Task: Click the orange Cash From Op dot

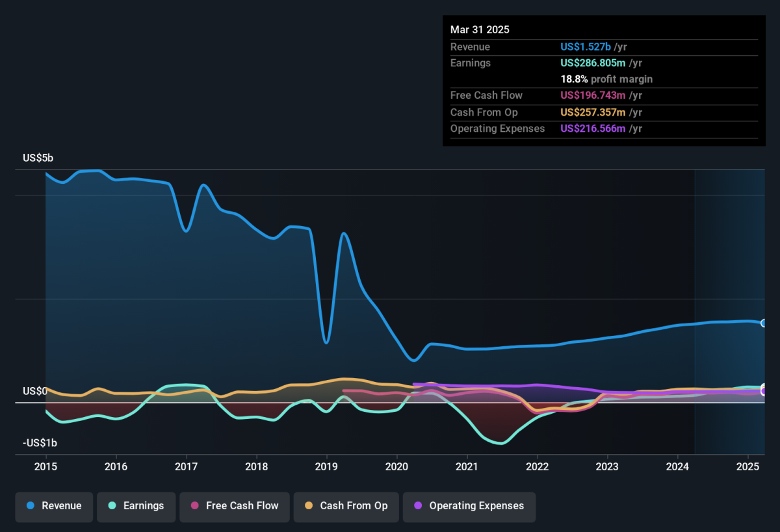Action: click(309, 506)
